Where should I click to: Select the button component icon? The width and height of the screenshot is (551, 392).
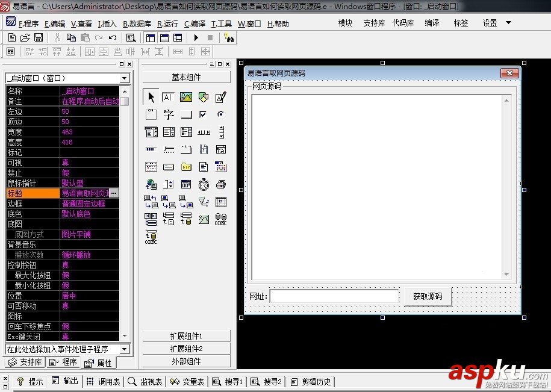[x=186, y=114]
